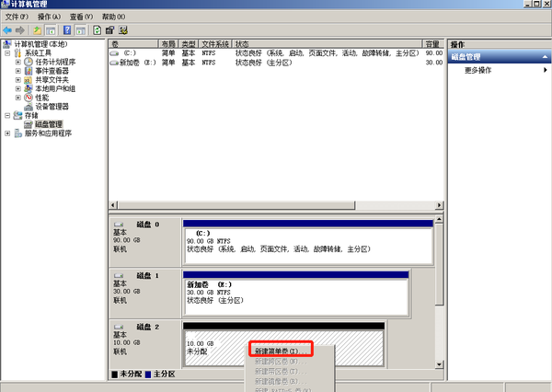
Task: Sort by the 类型 column header
Action: (189, 44)
